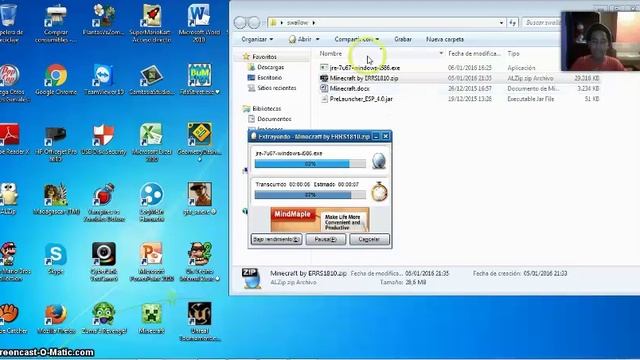This screenshot has height=360, width=640.
Task: Click the file extraction progress bar
Action: point(310,164)
